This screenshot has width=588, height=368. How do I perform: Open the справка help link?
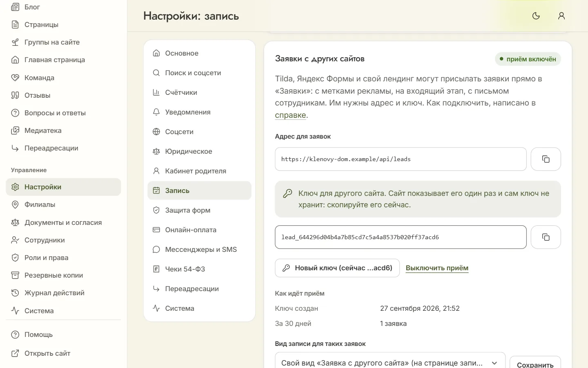(x=290, y=115)
